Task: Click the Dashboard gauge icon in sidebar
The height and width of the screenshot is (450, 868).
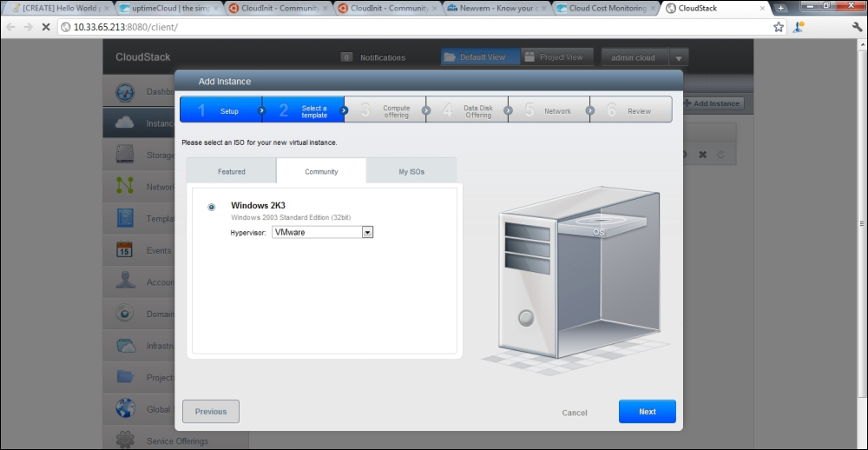Action: [126, 92]
